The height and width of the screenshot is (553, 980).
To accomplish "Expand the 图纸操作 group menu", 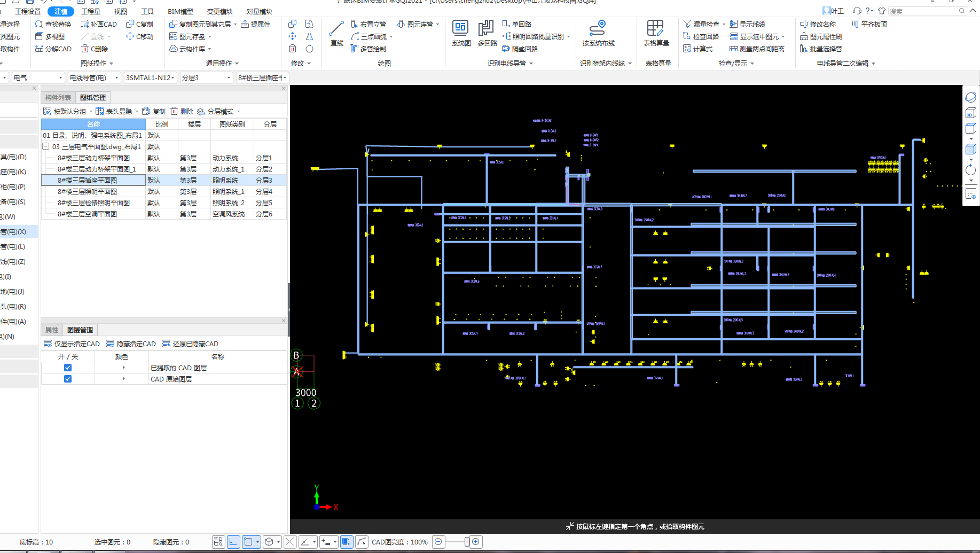I will point(97,63).
